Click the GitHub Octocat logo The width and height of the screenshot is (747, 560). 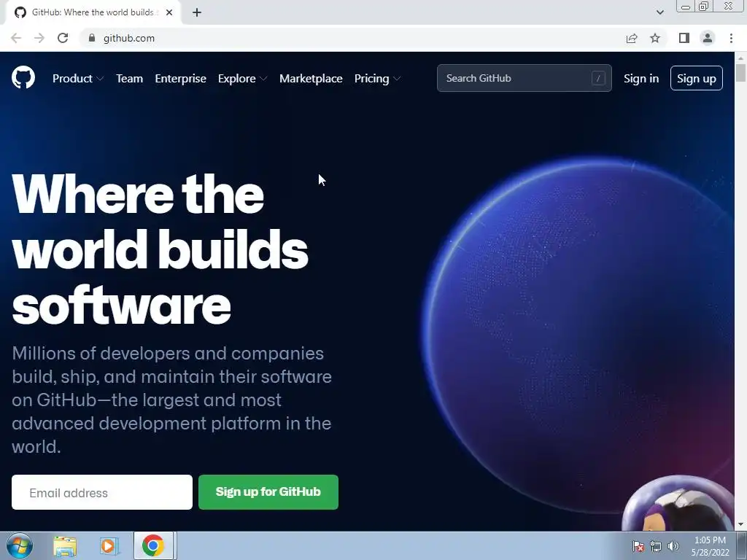tap(23, 77)
